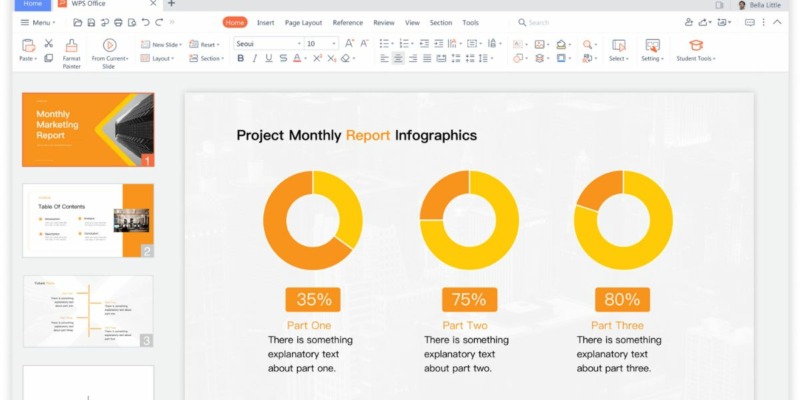Select the Monthly Marketing Report slide thumbnail

[88, 130]
